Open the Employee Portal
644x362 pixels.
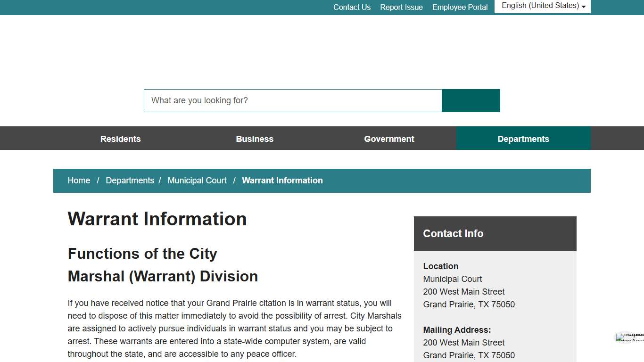click(x=460, y=7)
